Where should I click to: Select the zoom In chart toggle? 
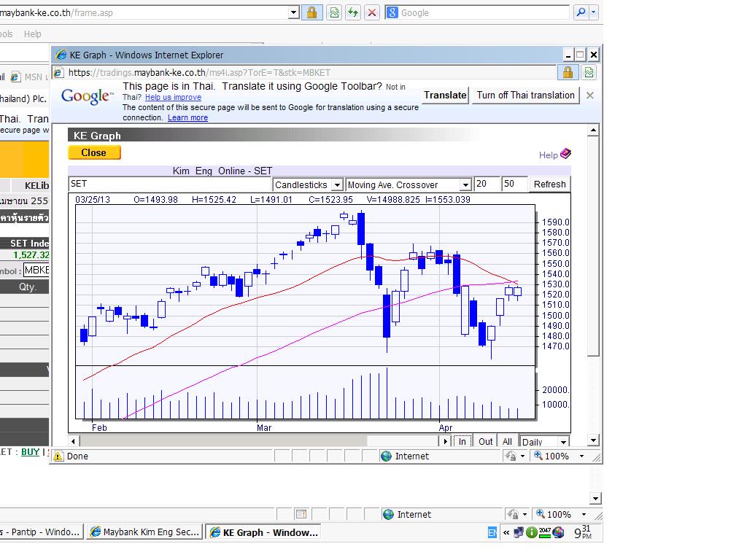(462, 441)
